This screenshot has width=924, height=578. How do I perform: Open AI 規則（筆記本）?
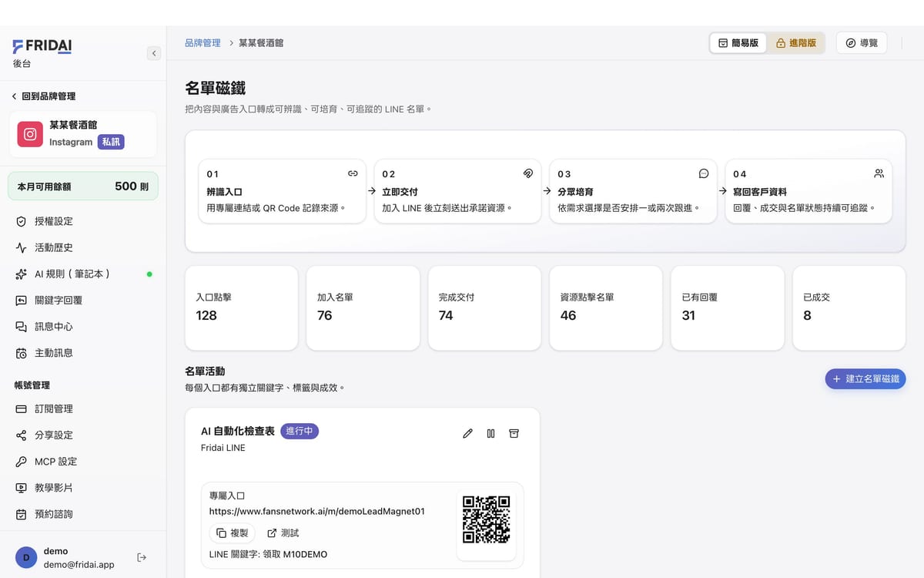pos(83,274)
